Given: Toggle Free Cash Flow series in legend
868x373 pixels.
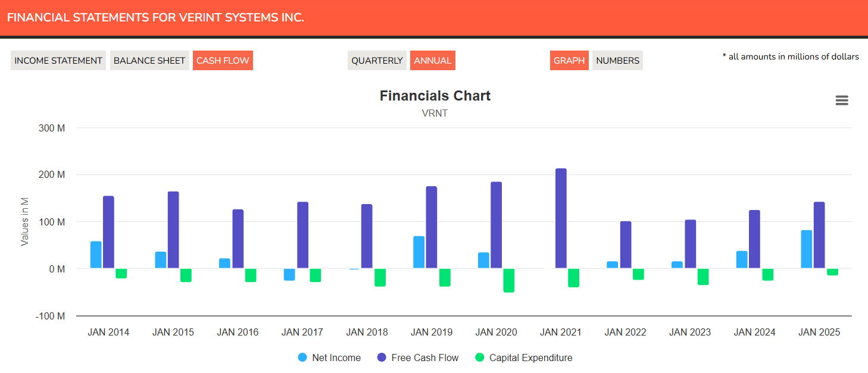Looking at the screenshot, I should coord(418,358).
